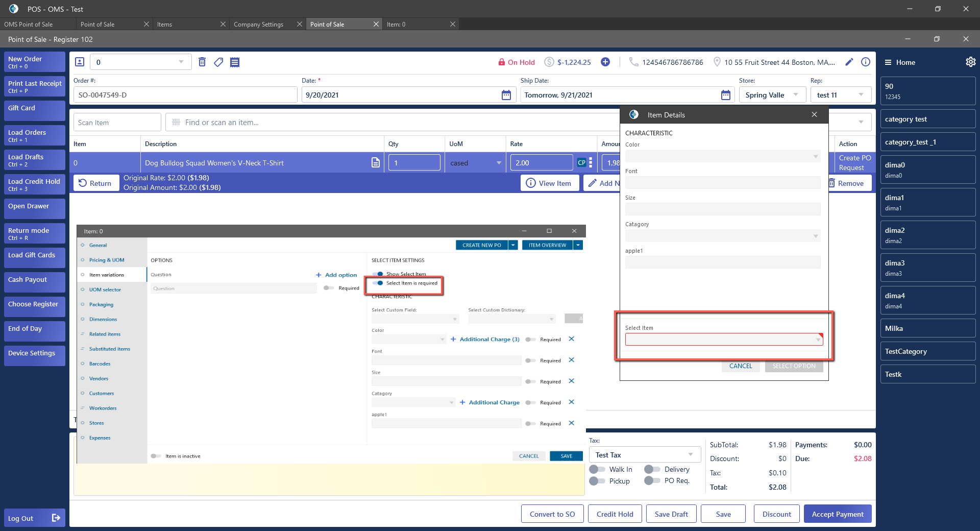This screenshot has width=980, height=531.
Task: Open the order notes list icon
Action: tap(235, 62)
